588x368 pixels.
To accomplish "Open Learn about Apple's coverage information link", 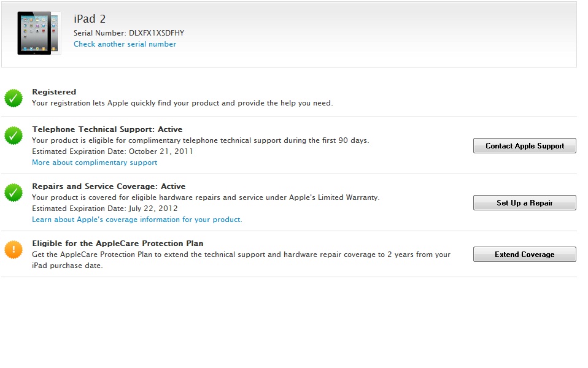I will pyautogui.click(x=137, y=220).
